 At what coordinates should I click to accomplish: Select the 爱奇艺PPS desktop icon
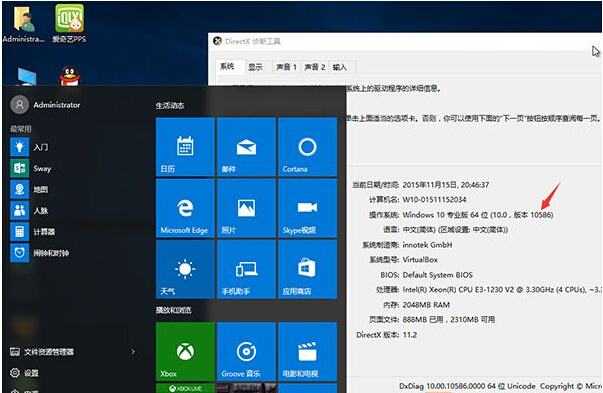tap(69, 24)
